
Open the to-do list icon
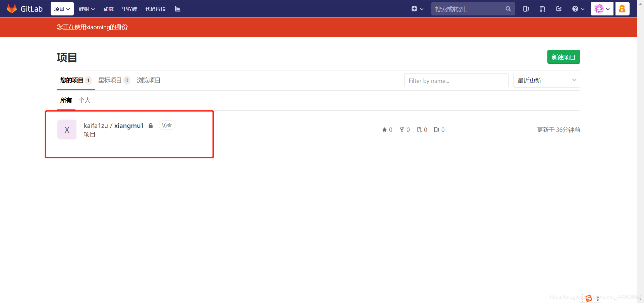point(559,9)
